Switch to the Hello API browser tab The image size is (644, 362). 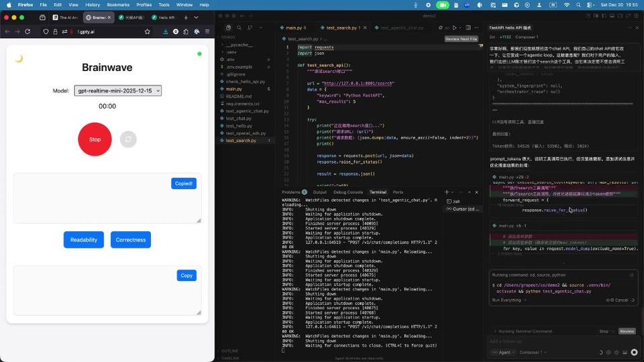pos(164,17)
